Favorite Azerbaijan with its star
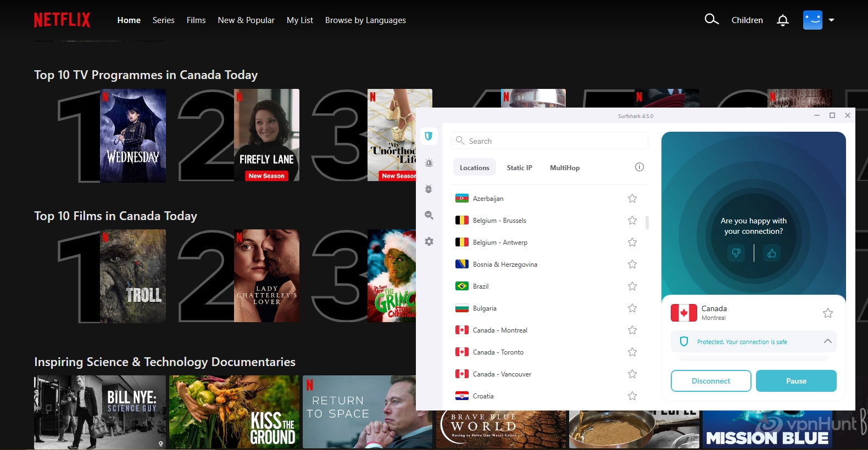The image size is (868, 450). pos(632,198)
